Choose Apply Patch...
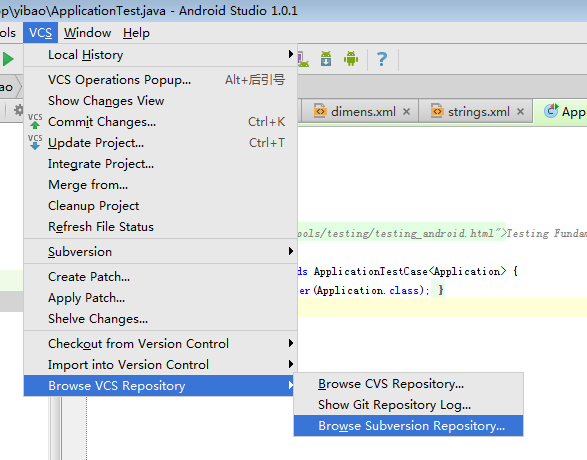This screenshot has width=587, height=460. point(161,298)
